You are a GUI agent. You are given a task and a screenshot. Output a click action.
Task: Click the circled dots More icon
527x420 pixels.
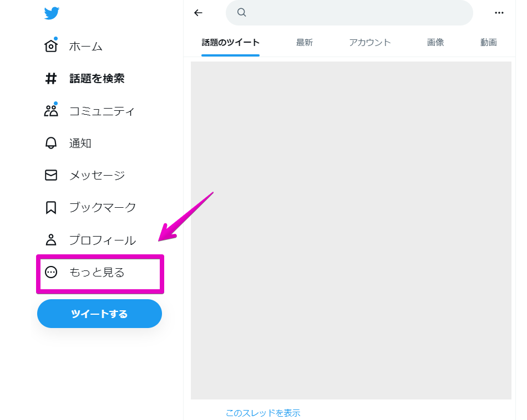pos(51,272)
